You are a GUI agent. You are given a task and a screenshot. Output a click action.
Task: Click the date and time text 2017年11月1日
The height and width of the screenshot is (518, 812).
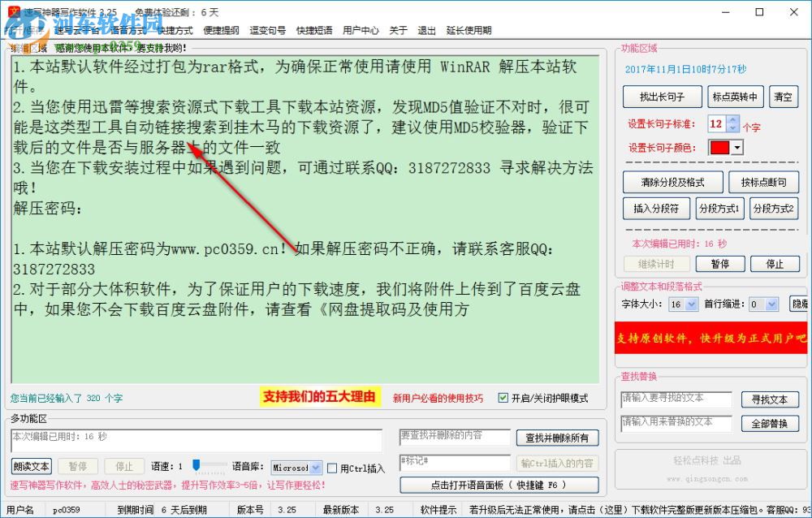pyautogui.click(x=685, y=69)
